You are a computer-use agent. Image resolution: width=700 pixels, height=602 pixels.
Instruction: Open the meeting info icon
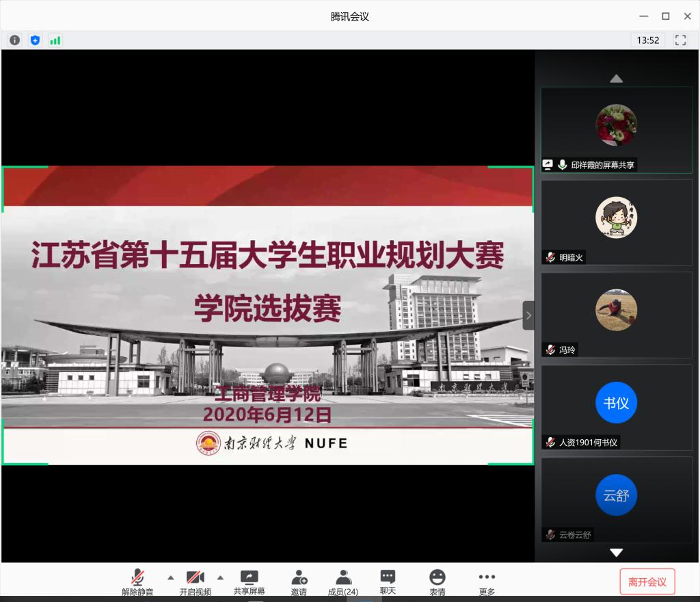[15, 40]
